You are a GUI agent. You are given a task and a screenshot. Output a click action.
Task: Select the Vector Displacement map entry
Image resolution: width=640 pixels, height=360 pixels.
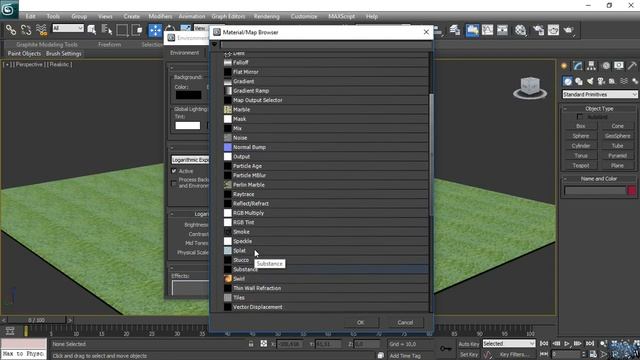pos(326,307)
